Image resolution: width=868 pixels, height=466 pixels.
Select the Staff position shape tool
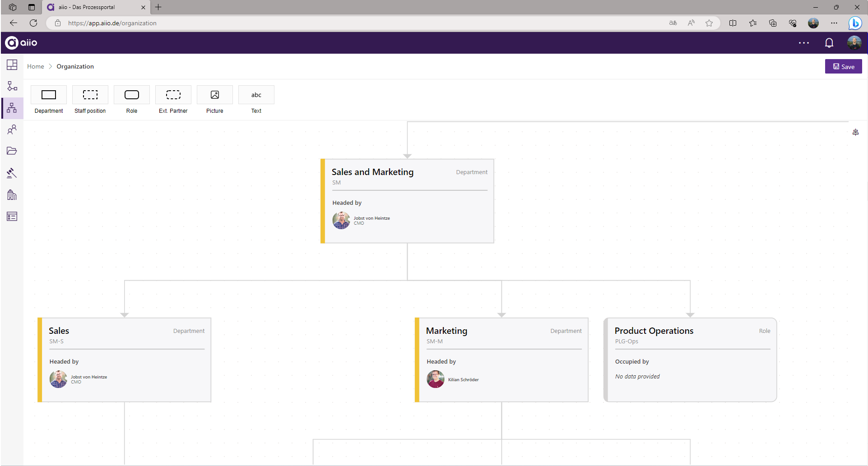coord(90,95)
